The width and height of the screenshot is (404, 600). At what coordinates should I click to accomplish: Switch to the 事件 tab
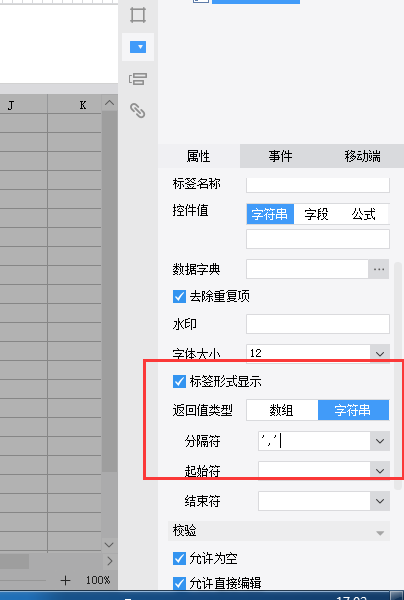280,156
